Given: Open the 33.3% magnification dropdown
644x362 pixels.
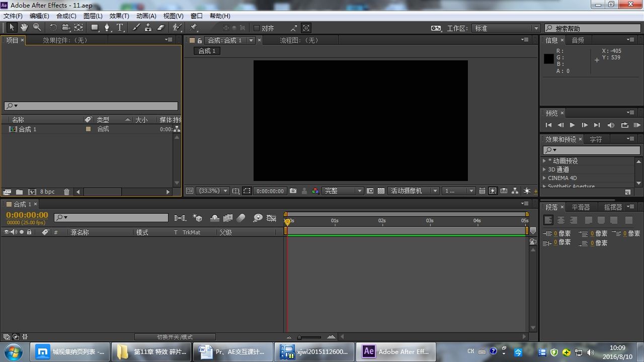Looking at the screenshot, I should (x=212, y=191).
